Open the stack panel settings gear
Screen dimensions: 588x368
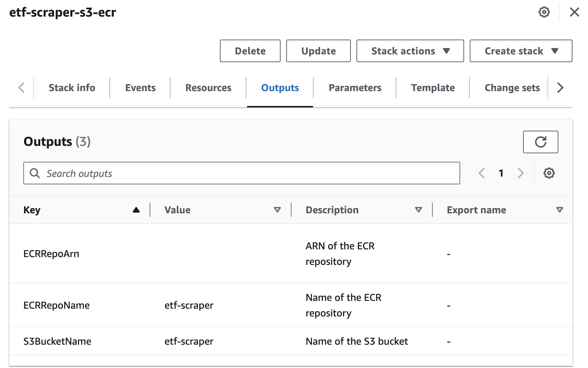pos(544,12)
